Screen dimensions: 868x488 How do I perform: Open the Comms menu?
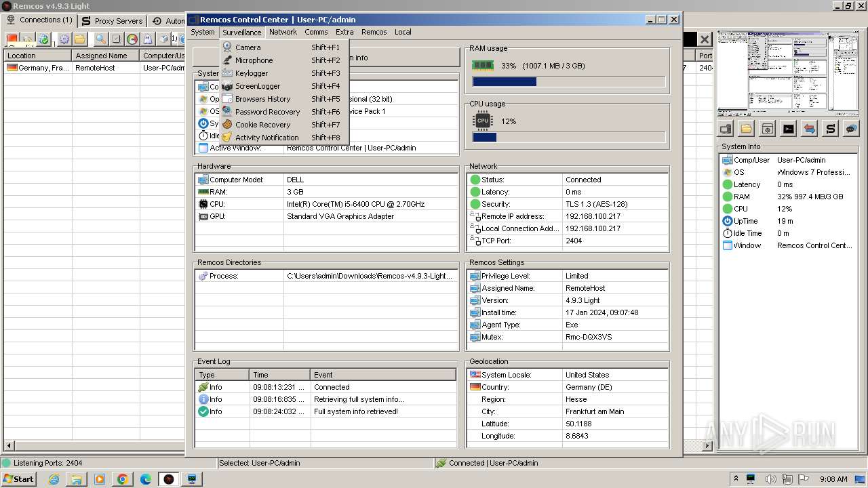tap(316, 32)
